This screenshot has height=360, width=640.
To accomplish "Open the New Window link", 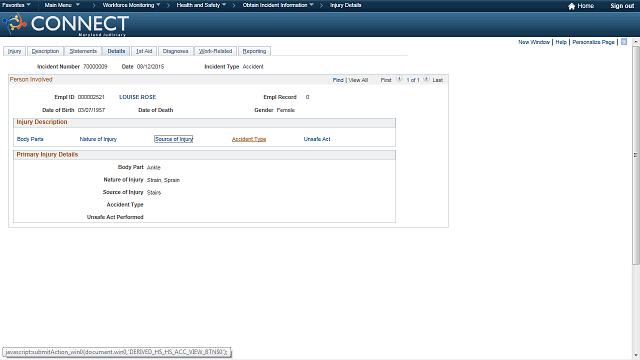I will [x=534, y=42].
